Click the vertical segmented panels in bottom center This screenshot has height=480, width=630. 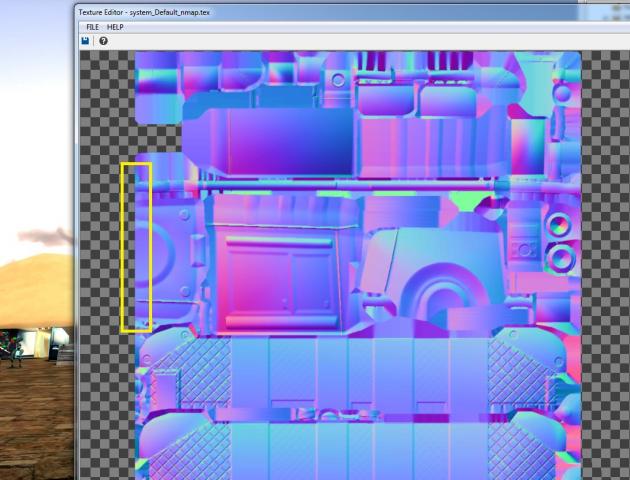pyautogui.click(x=360, y=370)
